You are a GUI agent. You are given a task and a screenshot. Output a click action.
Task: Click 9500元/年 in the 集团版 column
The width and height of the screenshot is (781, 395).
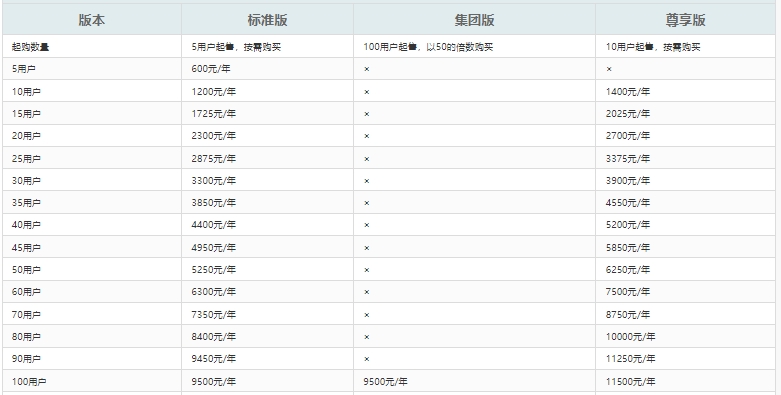(385, 382)
